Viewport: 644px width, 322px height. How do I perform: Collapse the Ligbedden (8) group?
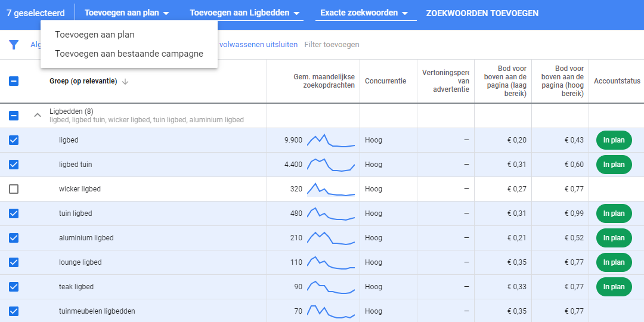coord(37,116)
